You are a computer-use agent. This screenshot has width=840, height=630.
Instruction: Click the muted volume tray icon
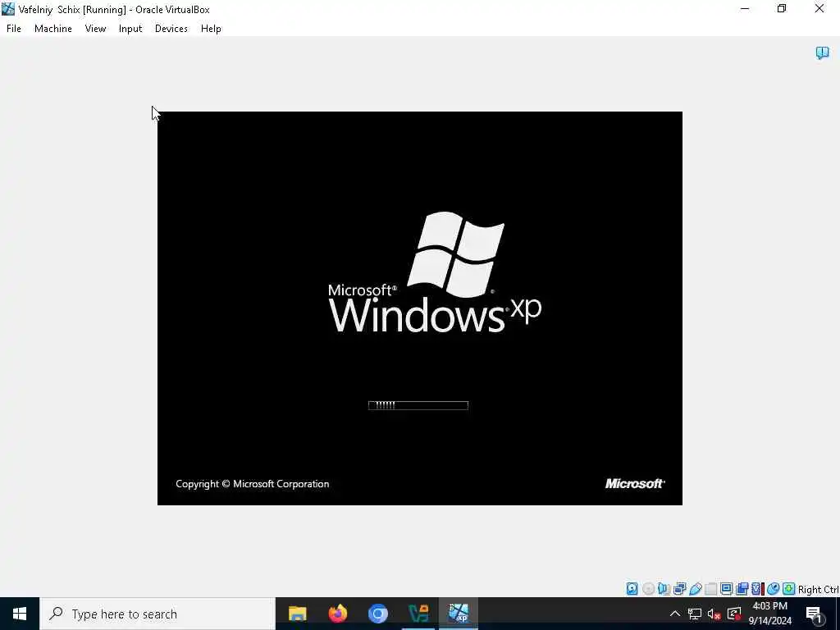click(714, 614)
